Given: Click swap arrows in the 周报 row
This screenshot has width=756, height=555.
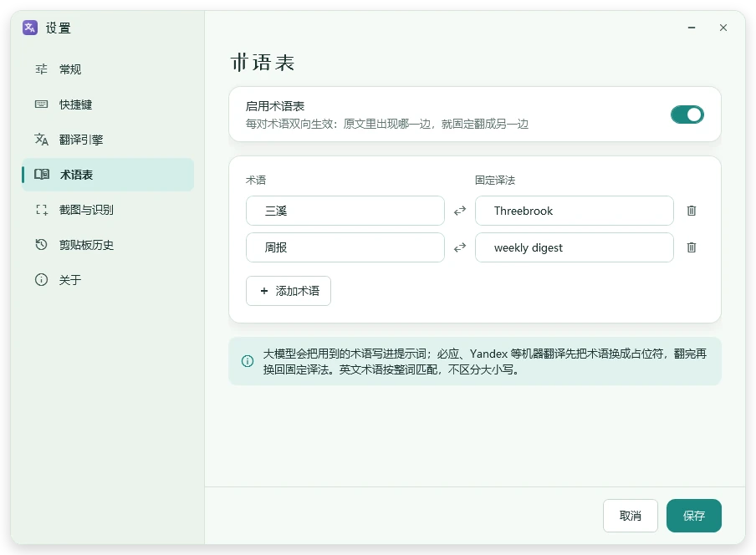Looking at the screenshot, I should tap(460, 247).
